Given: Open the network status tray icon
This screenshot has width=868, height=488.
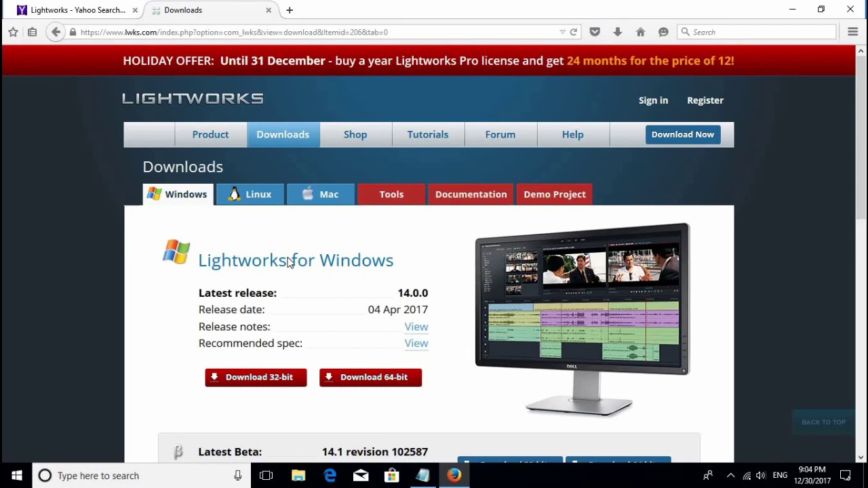Looking at the screenshot, I should pos(747,475).
